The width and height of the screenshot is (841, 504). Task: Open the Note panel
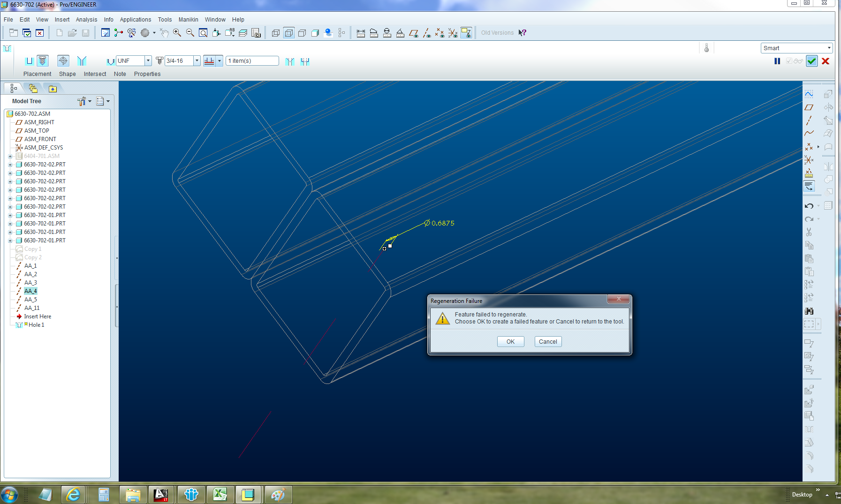pyautogui.click(x=120, y=74)
